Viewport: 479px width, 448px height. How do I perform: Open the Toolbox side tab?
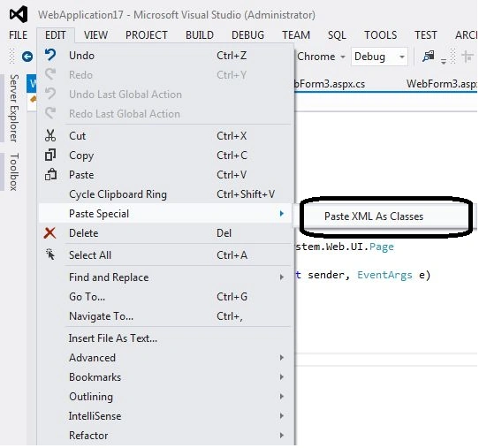[x=14, y=172]
